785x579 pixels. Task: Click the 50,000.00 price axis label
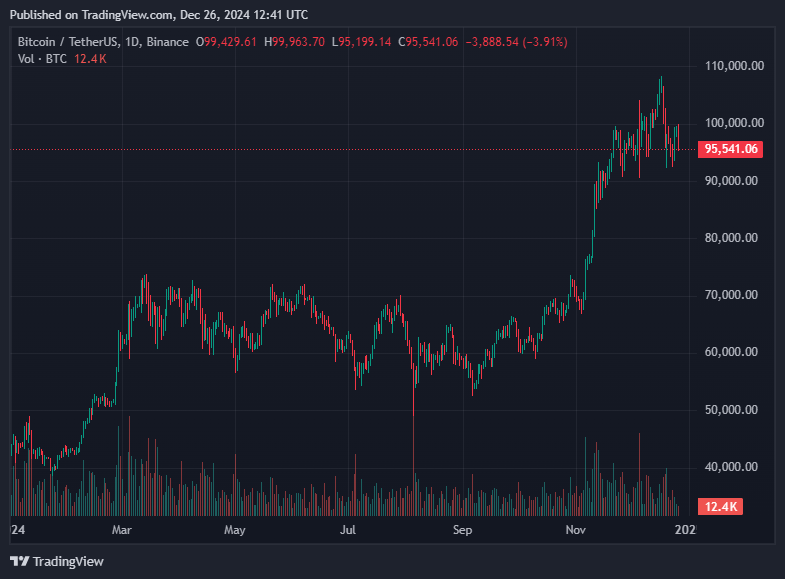pyautogui.click(x=731, y=410)
